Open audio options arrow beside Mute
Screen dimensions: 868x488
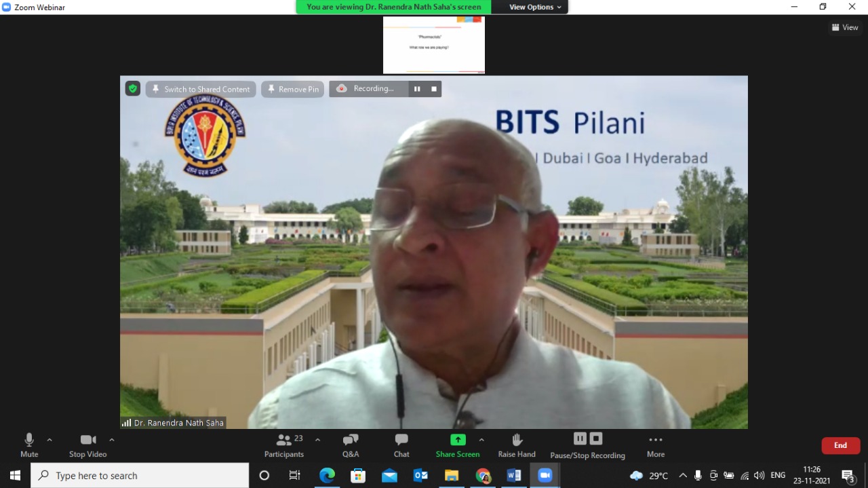click(50, 440)
